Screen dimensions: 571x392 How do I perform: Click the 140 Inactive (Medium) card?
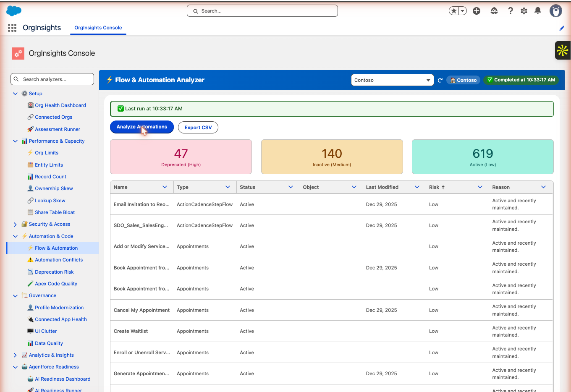point(332,157)
